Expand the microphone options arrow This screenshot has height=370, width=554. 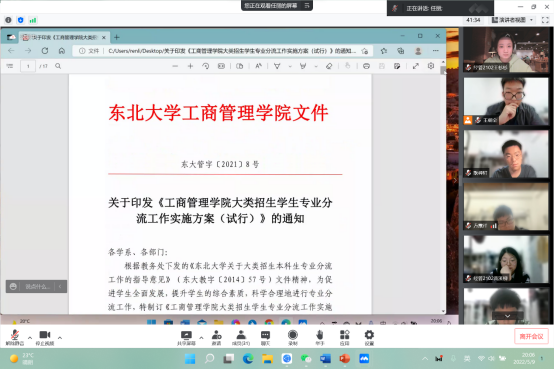pos(30,338)
